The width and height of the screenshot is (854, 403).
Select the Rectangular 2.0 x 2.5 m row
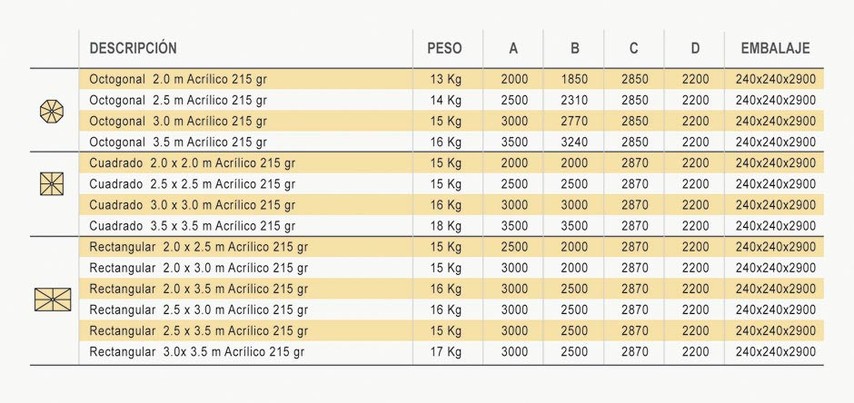point(451,247)
